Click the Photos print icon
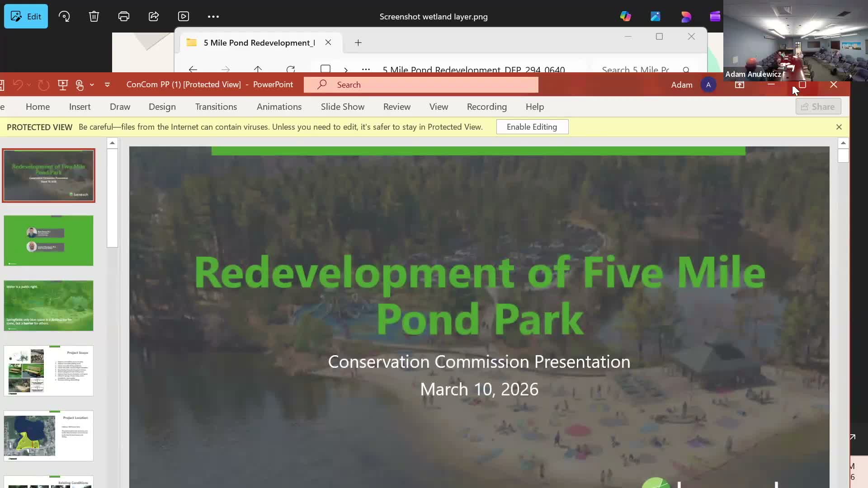 click(x=123, y=17)
